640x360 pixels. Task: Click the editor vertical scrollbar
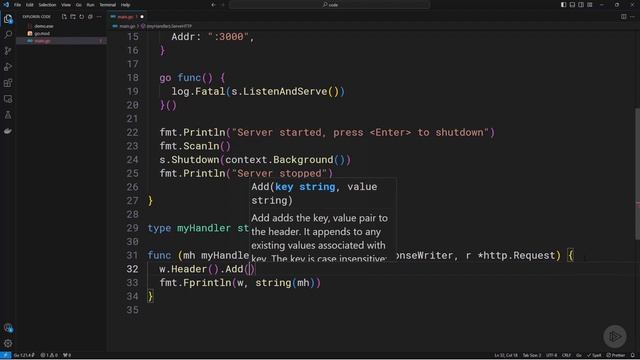coord(637,173)
